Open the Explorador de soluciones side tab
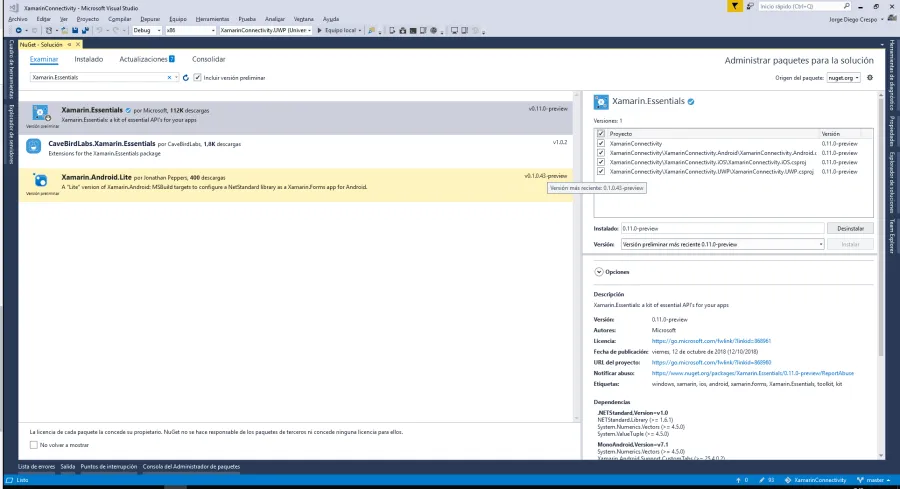The image size is (900, 489). [891, 182]
